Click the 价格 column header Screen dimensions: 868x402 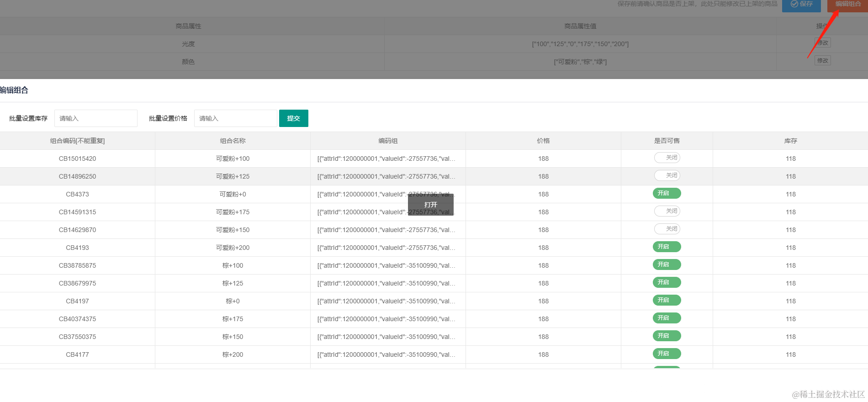(544, 141)
